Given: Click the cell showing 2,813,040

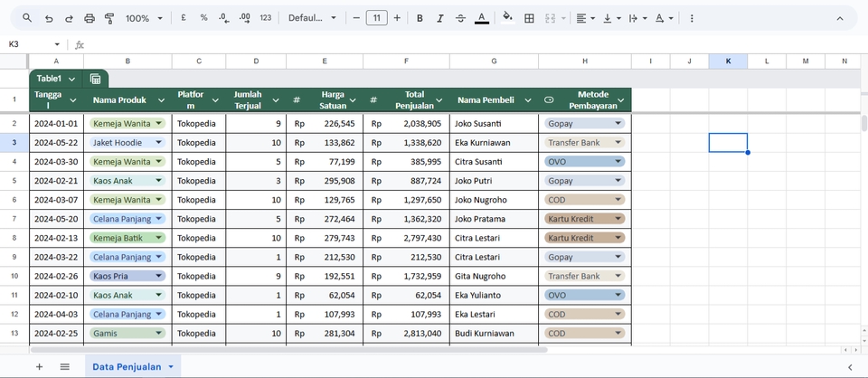Looking at the screenshot, I should pyautogui.click(x=406, y=333).
